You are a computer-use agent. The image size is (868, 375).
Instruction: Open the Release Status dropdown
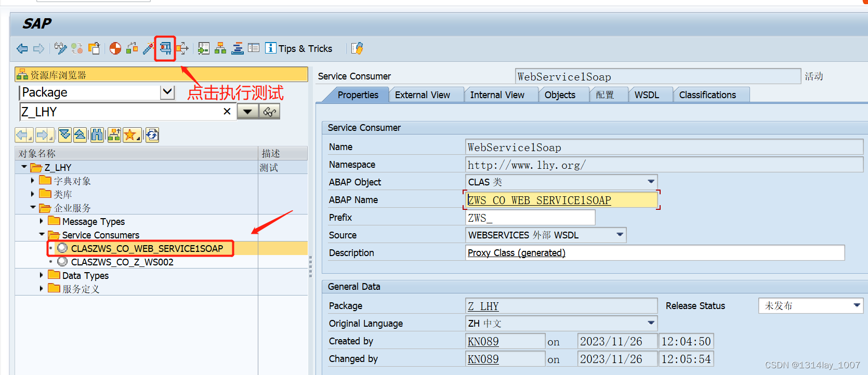[x=857, y=305]
